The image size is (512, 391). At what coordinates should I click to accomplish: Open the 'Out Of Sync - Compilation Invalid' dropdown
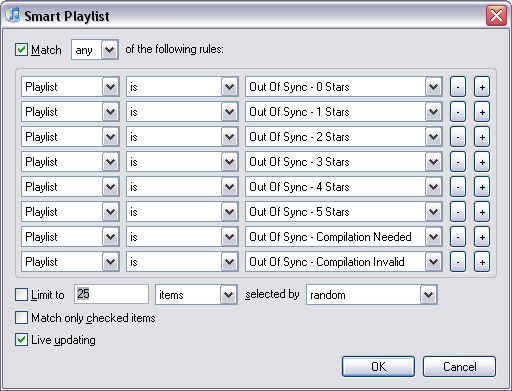point(344,262)
